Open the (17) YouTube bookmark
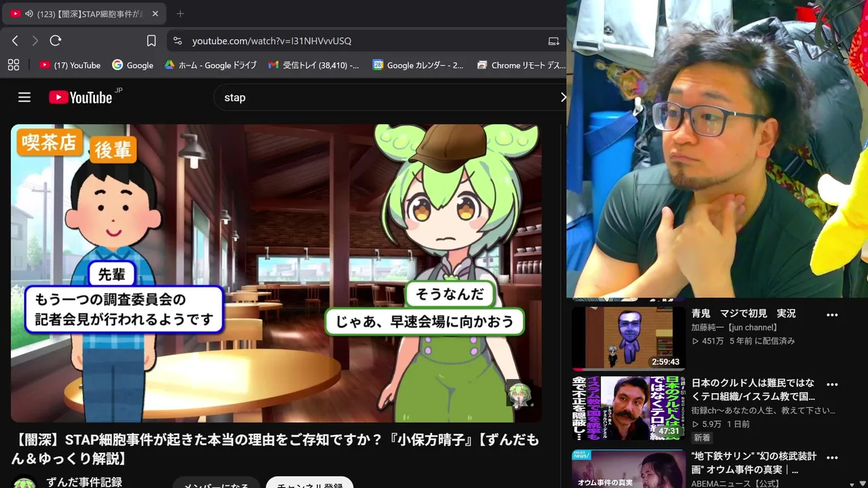This screenshot has height=488, width=868. click(70, 65)
